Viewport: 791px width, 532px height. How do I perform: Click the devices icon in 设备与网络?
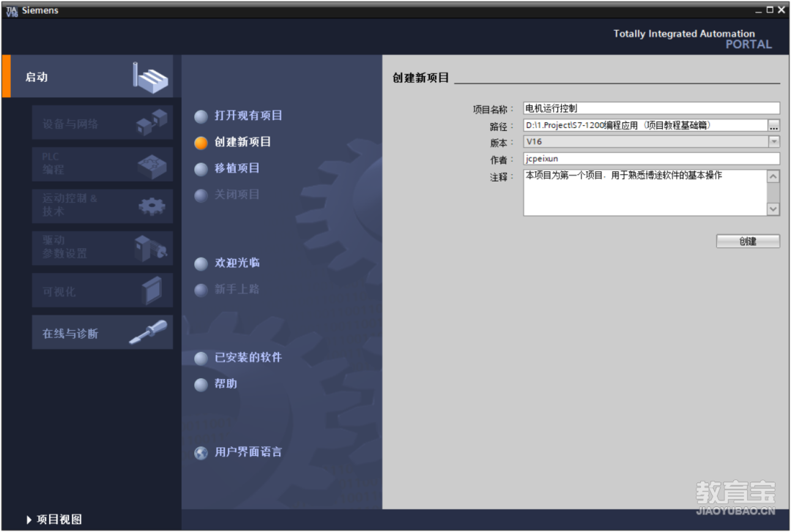(152, 122)
